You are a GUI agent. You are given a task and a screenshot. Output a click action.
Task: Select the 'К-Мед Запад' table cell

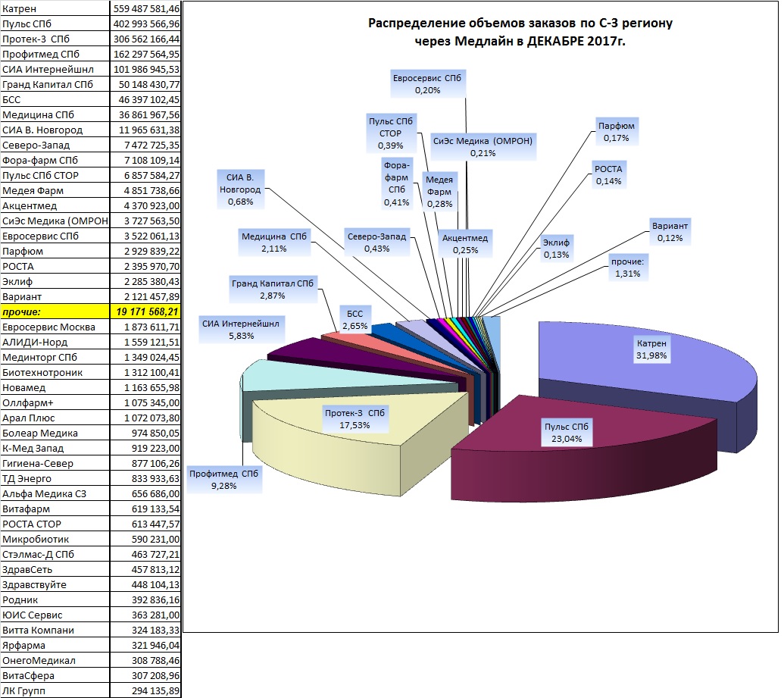(x=55, y=449)
